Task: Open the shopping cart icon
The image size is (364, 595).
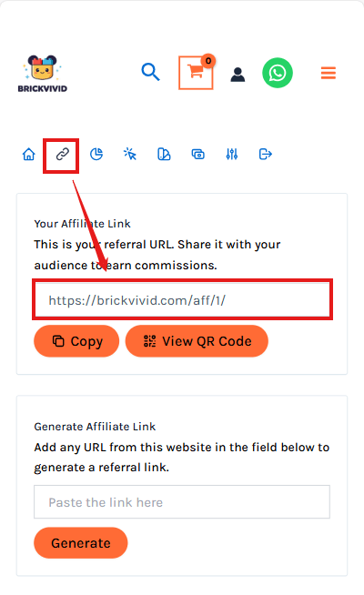Action: pos(196,73)
